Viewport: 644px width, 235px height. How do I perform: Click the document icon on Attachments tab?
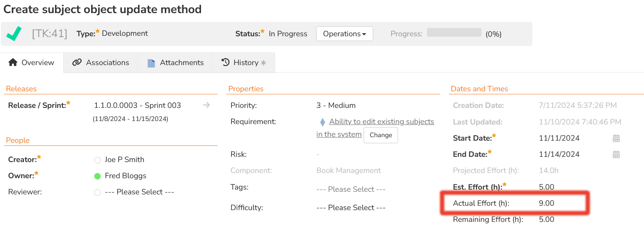(151, 63)
